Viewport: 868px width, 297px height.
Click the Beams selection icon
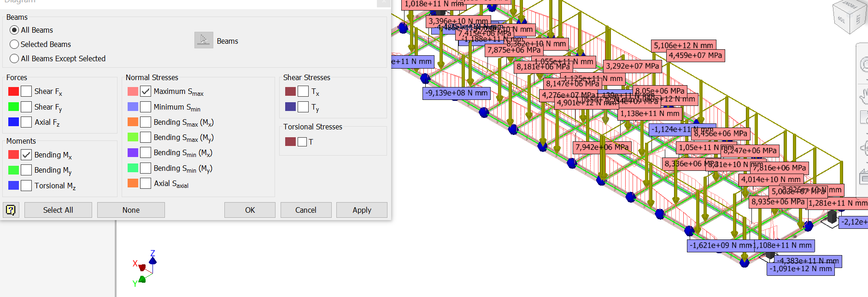[x=204, y=41]
